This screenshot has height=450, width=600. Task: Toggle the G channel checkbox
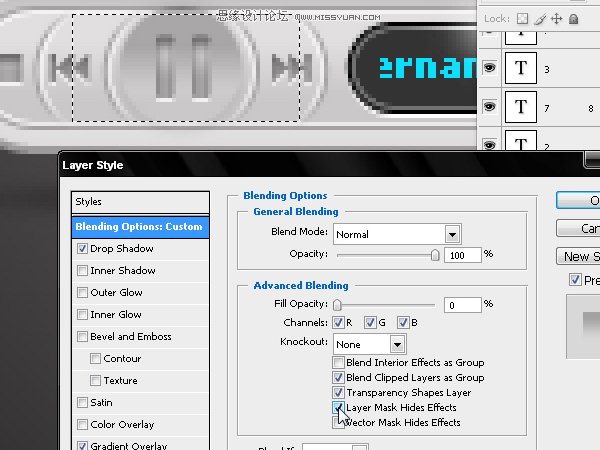point(370,323)
